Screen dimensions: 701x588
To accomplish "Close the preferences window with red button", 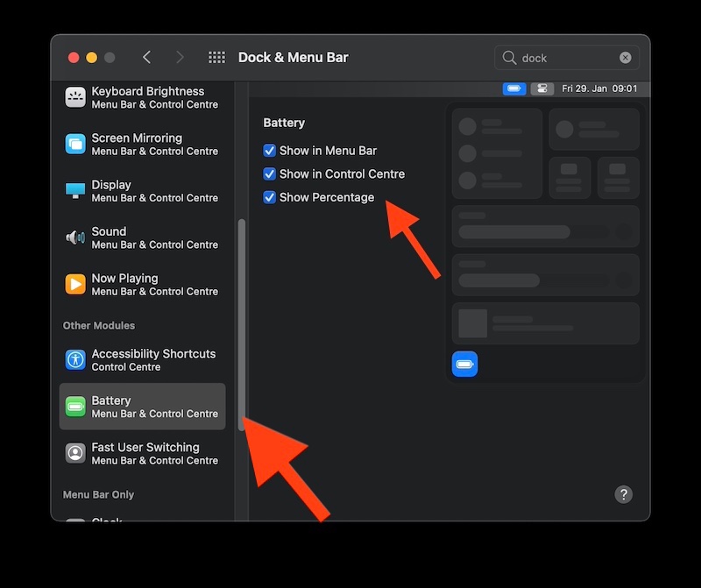I will 74,58.
